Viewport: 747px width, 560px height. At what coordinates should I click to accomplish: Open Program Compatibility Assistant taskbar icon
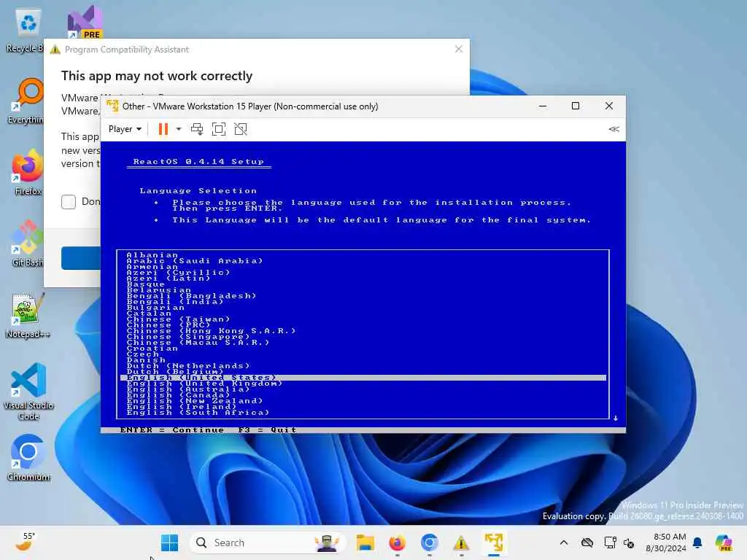coord(461,542)
